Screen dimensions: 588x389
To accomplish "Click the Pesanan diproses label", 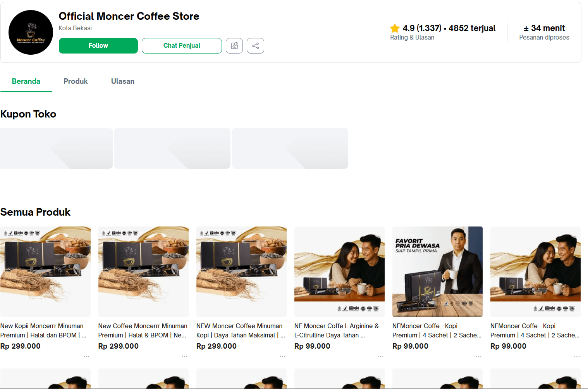I will (544, 38).
